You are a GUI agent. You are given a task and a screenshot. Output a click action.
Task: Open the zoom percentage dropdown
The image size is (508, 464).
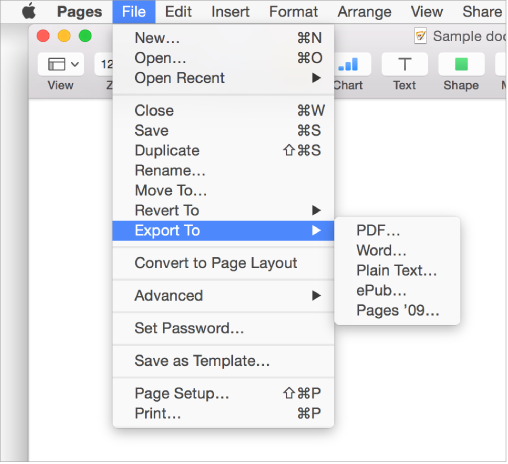pos(104,64)
